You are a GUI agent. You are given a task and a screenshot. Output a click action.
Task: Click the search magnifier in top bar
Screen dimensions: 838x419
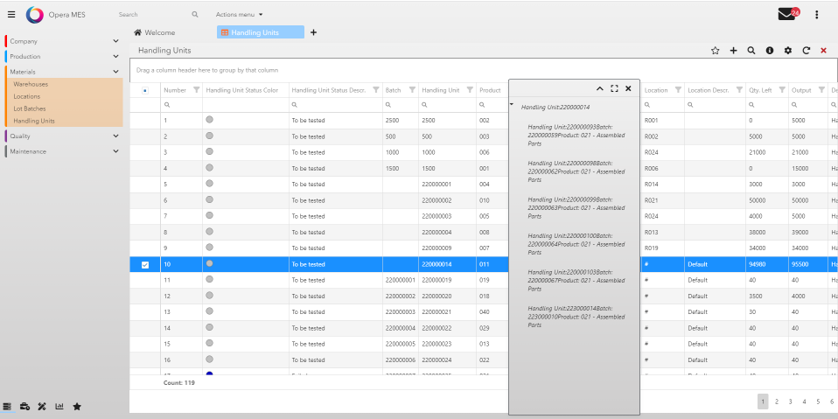point(195,14)
